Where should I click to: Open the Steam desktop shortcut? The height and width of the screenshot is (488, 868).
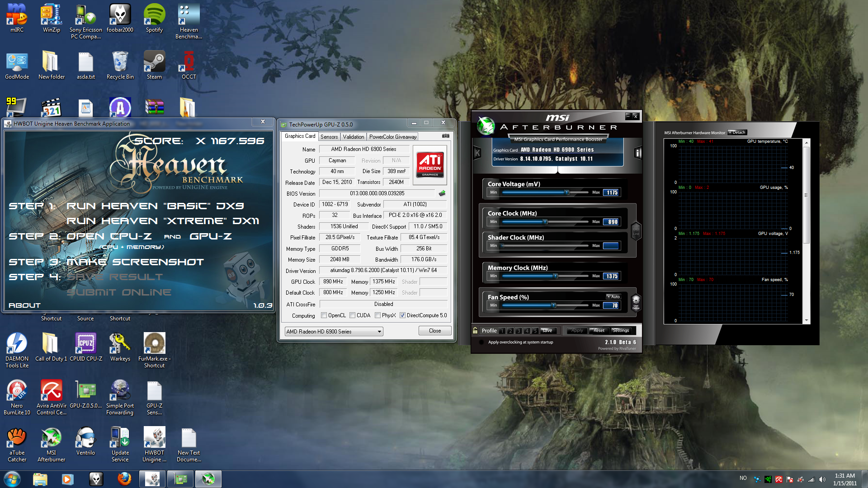pyautogui.click(x=154, y=66)
